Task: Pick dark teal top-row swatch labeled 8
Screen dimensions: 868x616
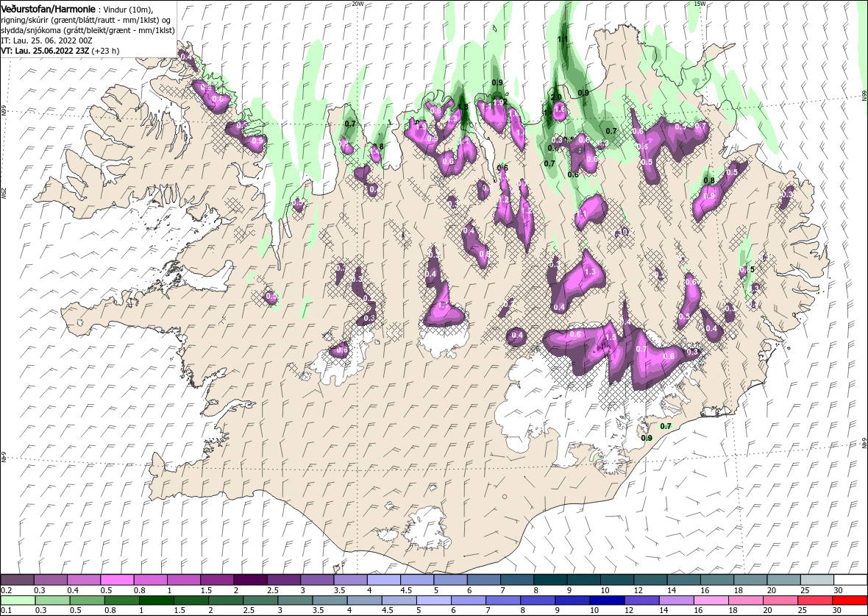Action: coord(551,581)
